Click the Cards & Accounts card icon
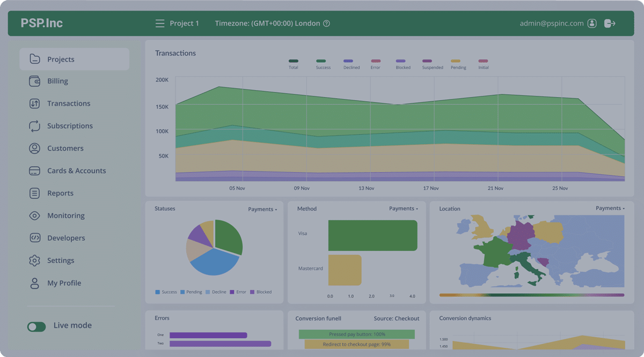 34,171
